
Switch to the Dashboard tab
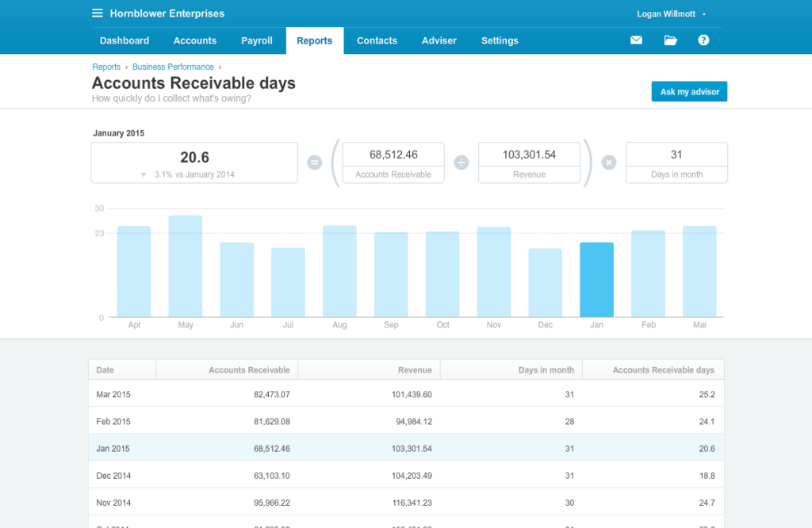(x=124, y=40)
